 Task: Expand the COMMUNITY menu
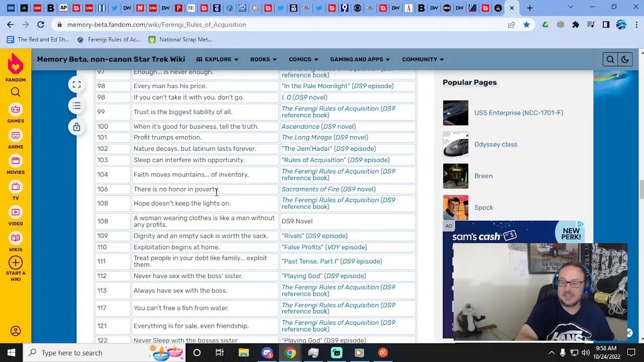[423, 59]
